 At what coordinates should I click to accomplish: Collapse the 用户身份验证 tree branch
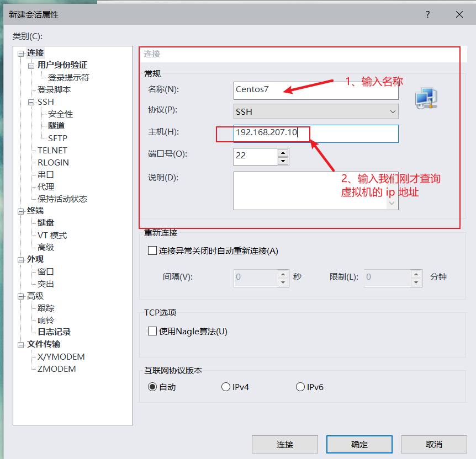coord(31,65)
